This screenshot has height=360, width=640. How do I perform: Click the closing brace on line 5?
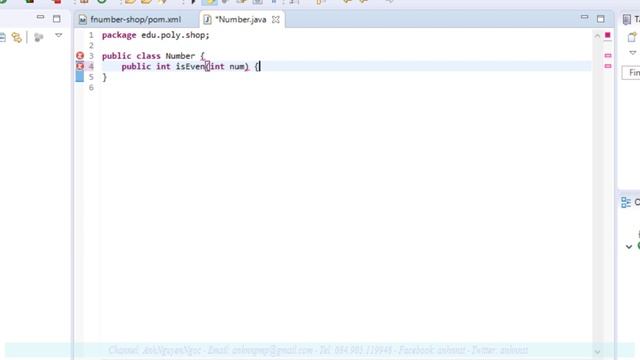[x=104, y=77]
